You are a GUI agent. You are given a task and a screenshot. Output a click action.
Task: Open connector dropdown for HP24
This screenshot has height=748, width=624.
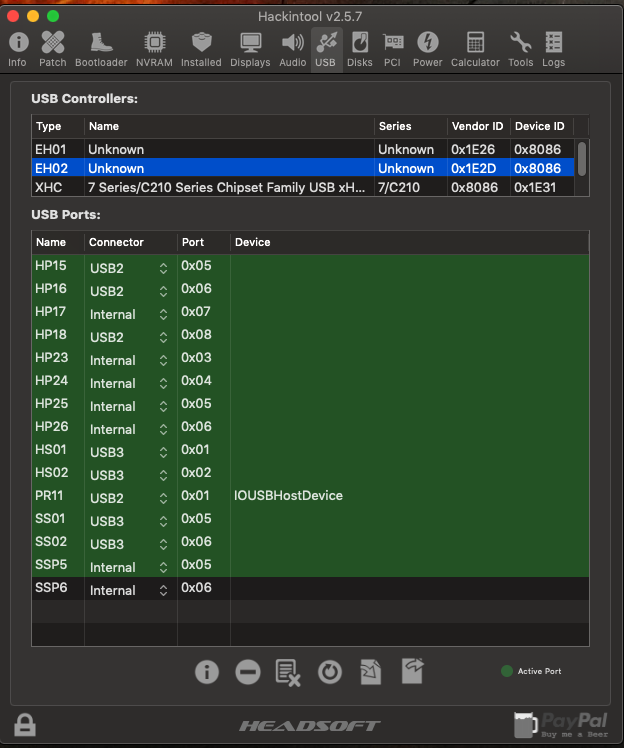click(129, 383)
